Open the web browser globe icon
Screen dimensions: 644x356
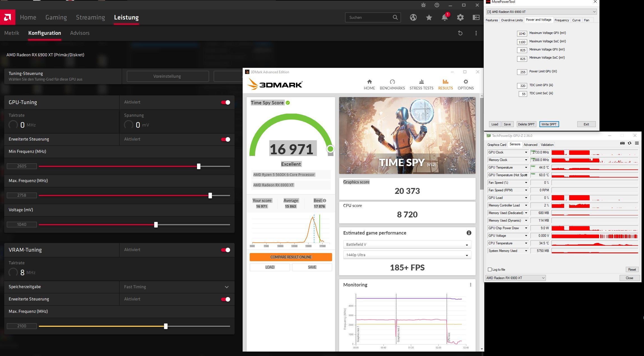(x=413, y=17)
